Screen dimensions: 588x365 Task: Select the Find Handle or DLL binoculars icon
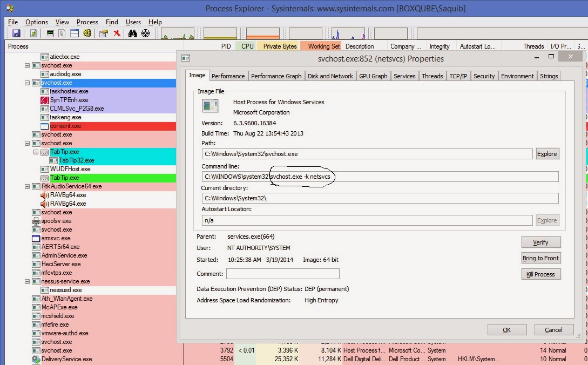[132, 32]
